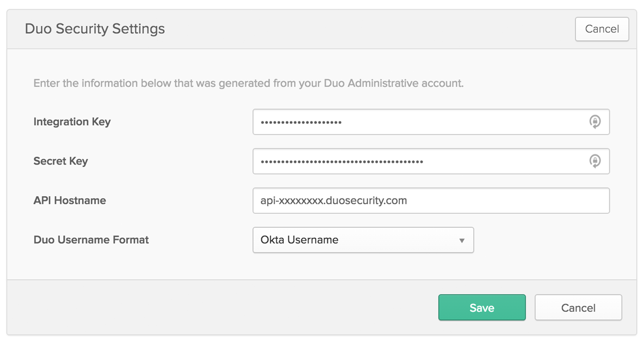Click the lock icon beside Secret Key
This screenshot has height=343, width=644.
coord(596,161)
